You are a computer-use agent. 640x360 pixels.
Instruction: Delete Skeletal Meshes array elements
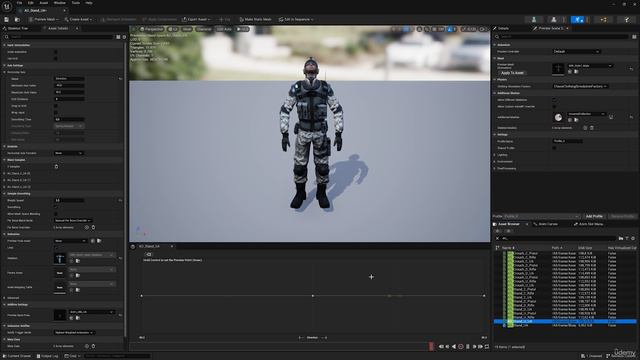pyautogui.click(x=591, y=128)
